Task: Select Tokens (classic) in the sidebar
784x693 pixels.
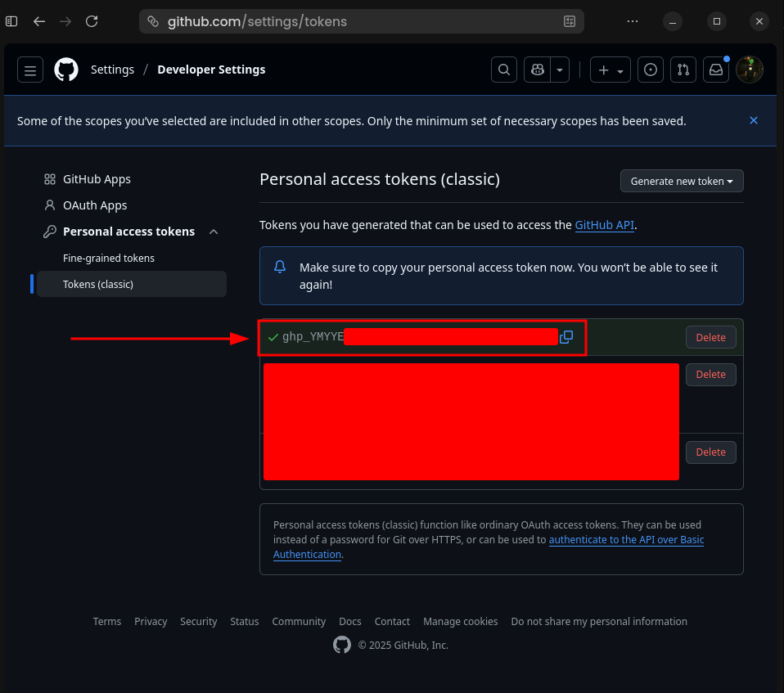Action: click(98, 284)
